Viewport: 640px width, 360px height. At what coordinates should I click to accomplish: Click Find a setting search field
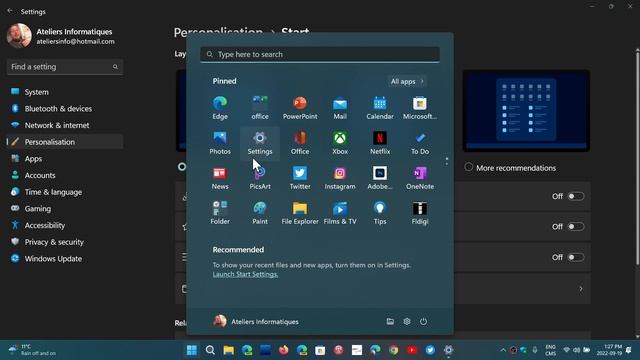point(64,67)
